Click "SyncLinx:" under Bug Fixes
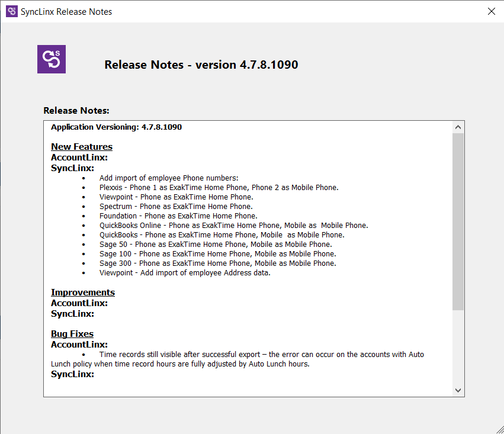 click(72, 374)
